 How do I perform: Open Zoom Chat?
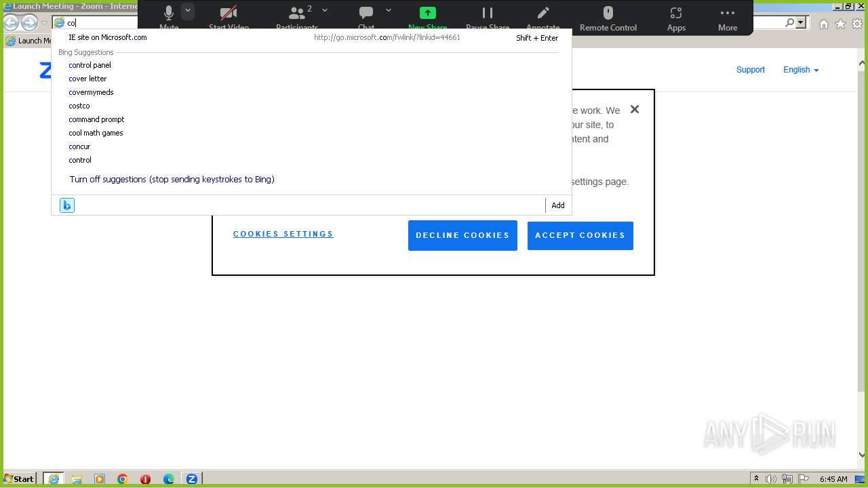point(366,18)
